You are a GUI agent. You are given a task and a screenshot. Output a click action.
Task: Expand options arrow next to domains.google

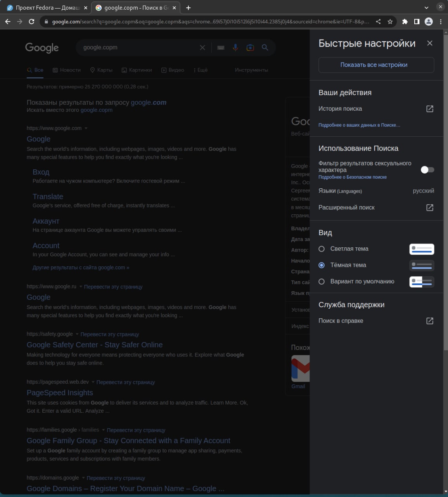83,478
